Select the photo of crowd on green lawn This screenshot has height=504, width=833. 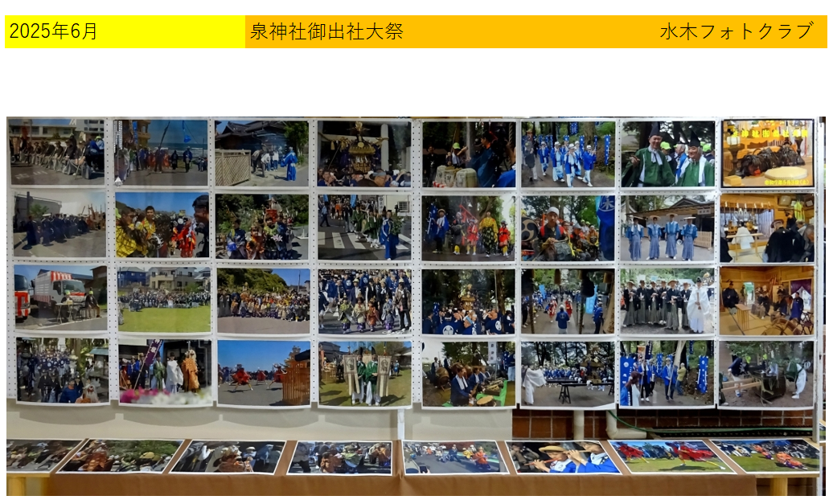tap(163, 300)
